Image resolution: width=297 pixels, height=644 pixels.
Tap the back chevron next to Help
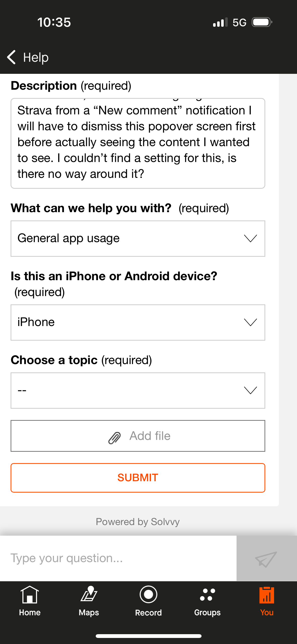click(12, 57)
